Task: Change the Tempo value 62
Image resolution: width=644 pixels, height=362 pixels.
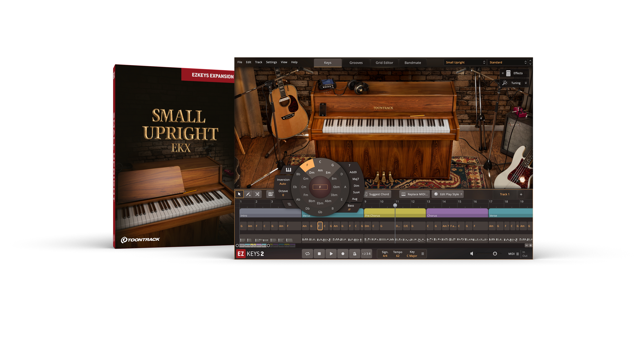Action: 397,256
